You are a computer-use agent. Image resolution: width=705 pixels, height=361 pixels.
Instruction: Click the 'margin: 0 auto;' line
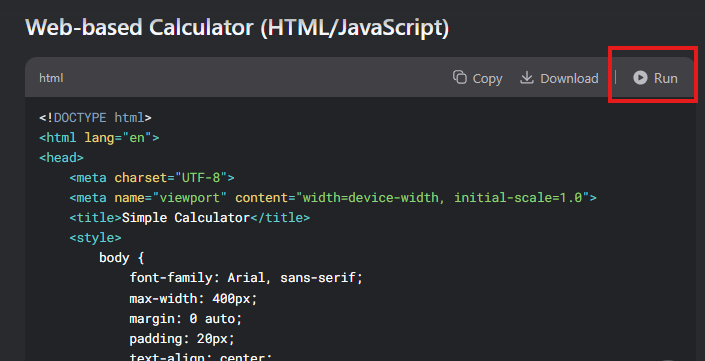pyautogui.click(x=186, y=319)
